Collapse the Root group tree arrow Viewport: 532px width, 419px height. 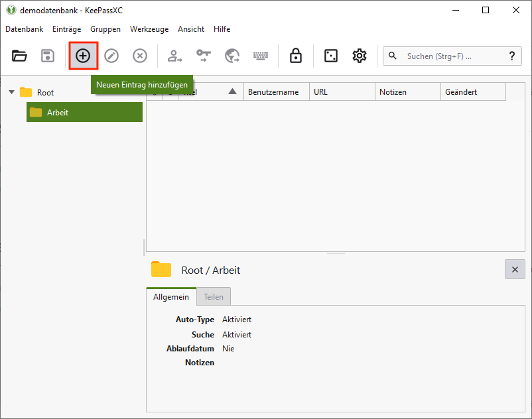tap(11, 92)
